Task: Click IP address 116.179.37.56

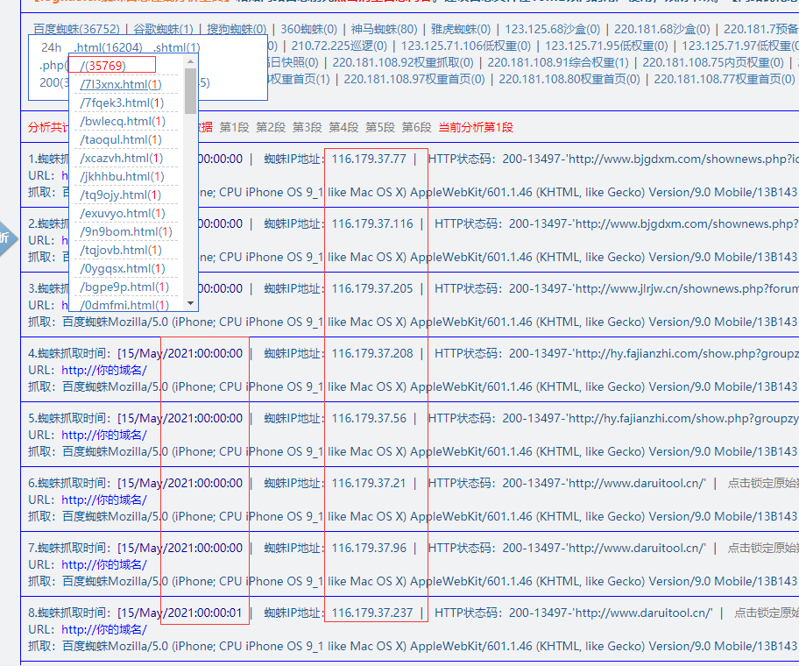Action: pyautogui.click(x=369, y=418)
